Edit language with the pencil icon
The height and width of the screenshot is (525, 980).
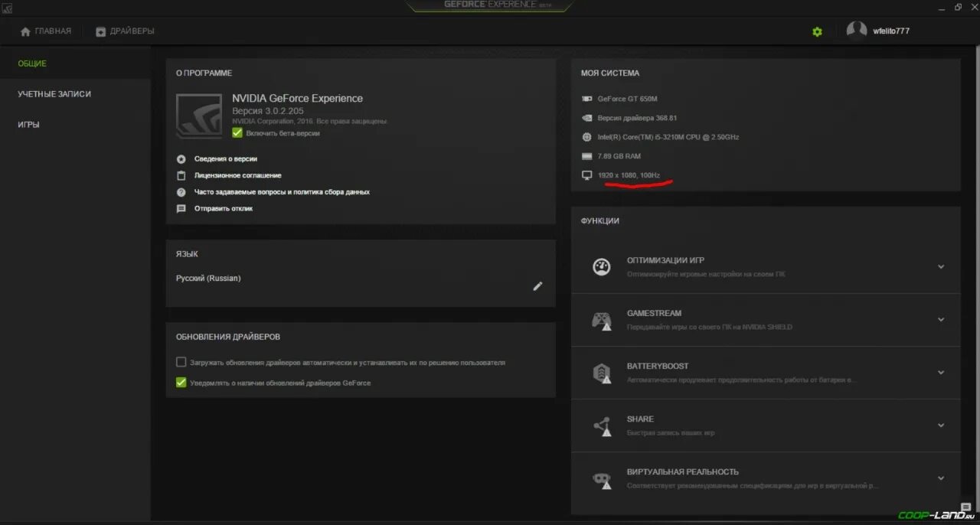click(537, 286)
